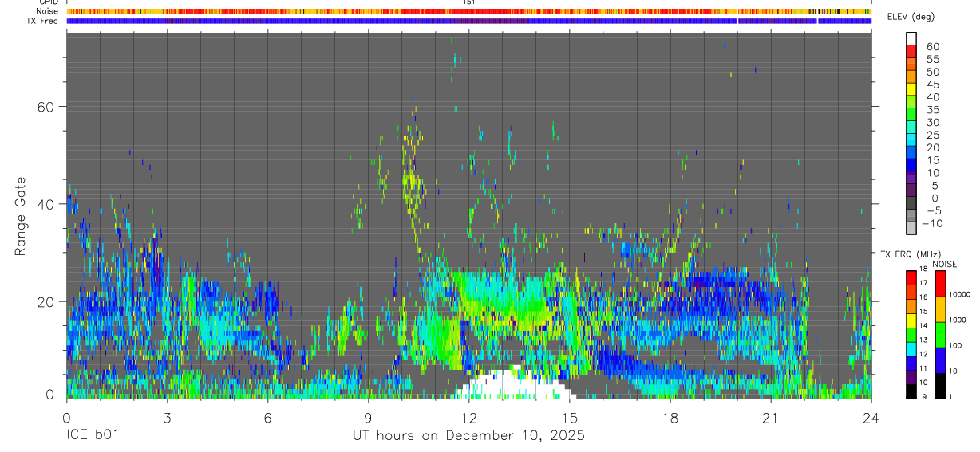Image resolution: width=980 pixels, height=452 pixels.
Task: Pick the blue segment of the NOISE scale
Action: pyautogui.click(x=941, y=360)
